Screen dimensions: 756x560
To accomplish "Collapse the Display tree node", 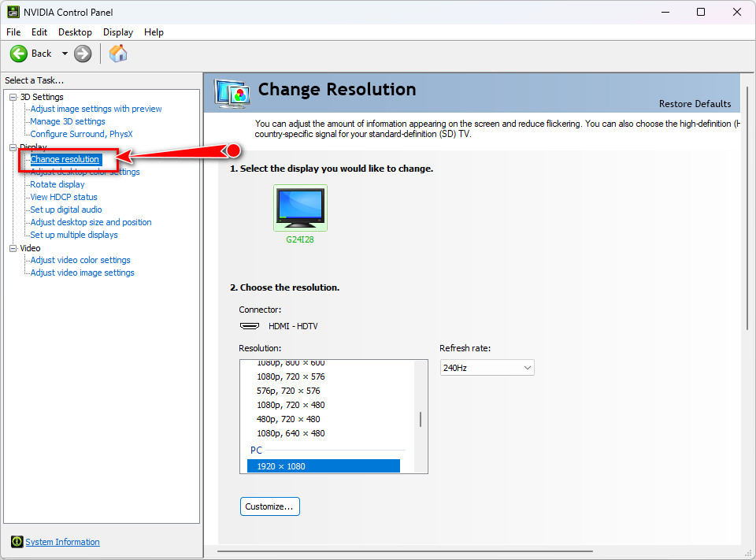I will click(x=13, y=147).
